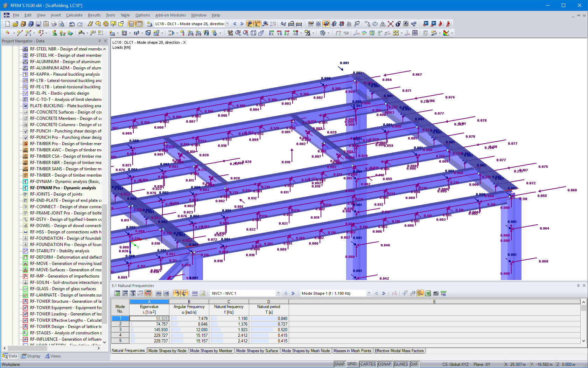588x368 pixels.
Task: Switch to Effective Modal Mass Factors tab
Action: pyautogui.click(x=399, y=351)
